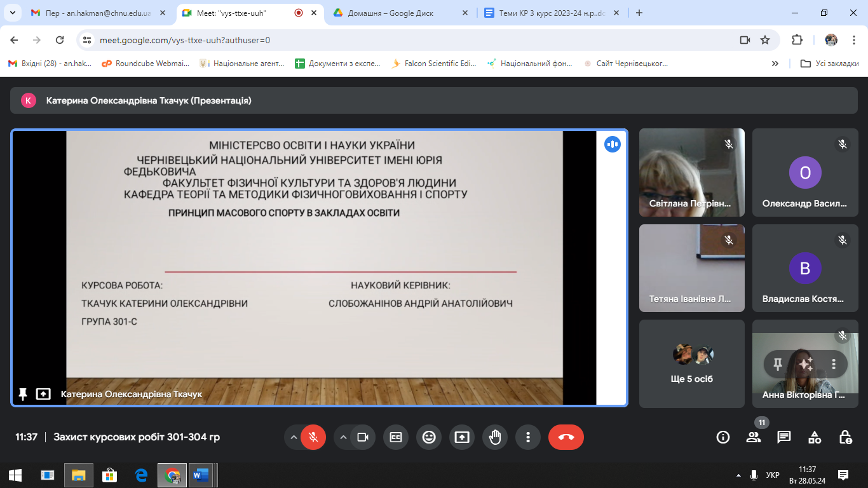868x488 pixels.
Task: Click the Present now button
Action: click(x=462, y=437)
